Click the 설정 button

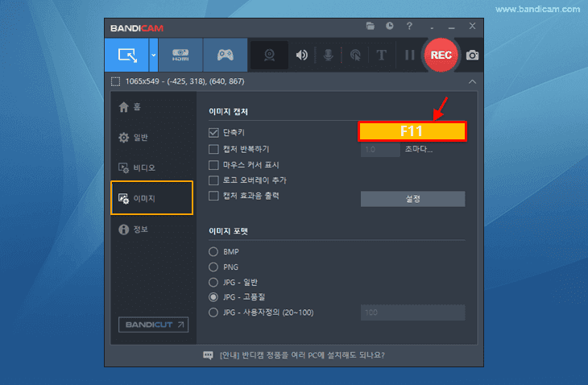click(413, 199)
